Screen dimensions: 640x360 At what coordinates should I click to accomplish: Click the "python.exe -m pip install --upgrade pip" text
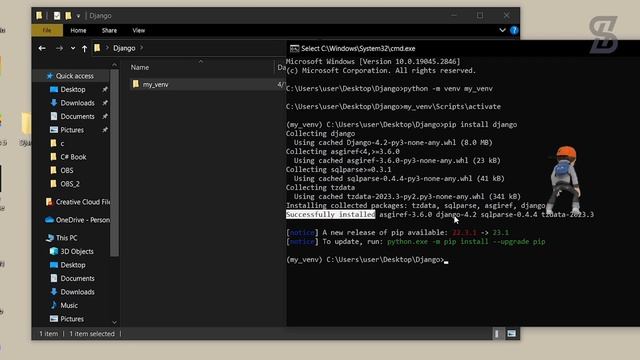pos(466,242)
